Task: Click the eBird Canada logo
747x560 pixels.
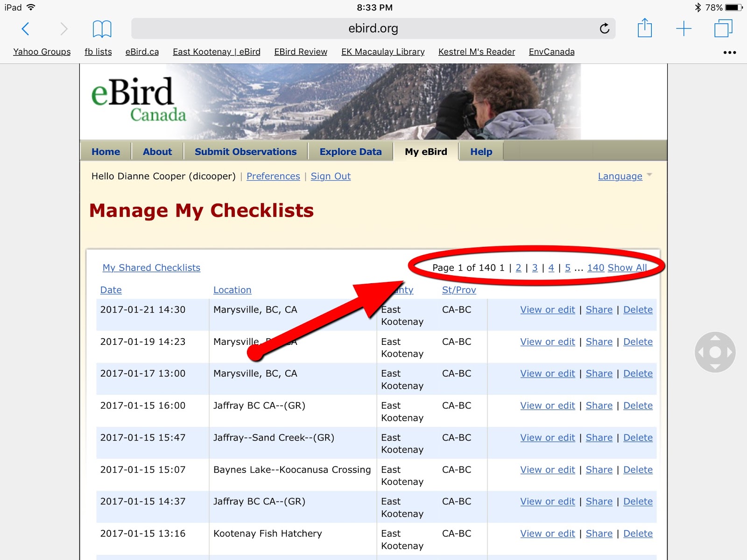Action: [138, 100]
